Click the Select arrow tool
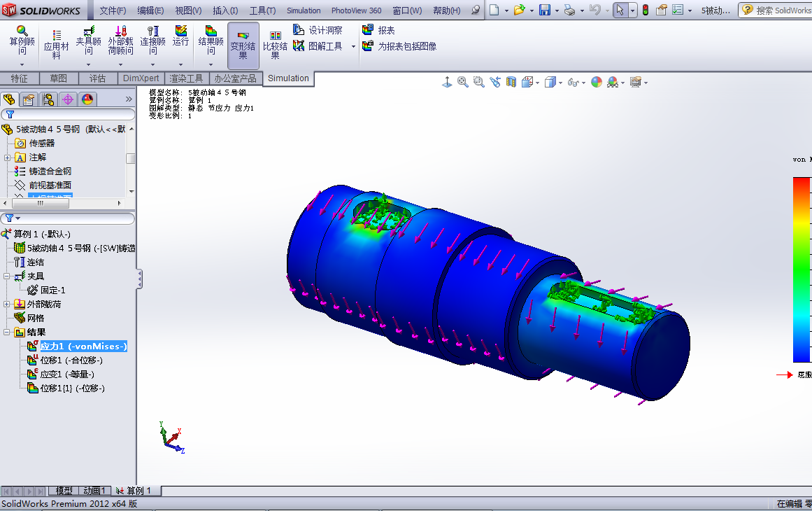Screen dimensions: 812x511 620,10
